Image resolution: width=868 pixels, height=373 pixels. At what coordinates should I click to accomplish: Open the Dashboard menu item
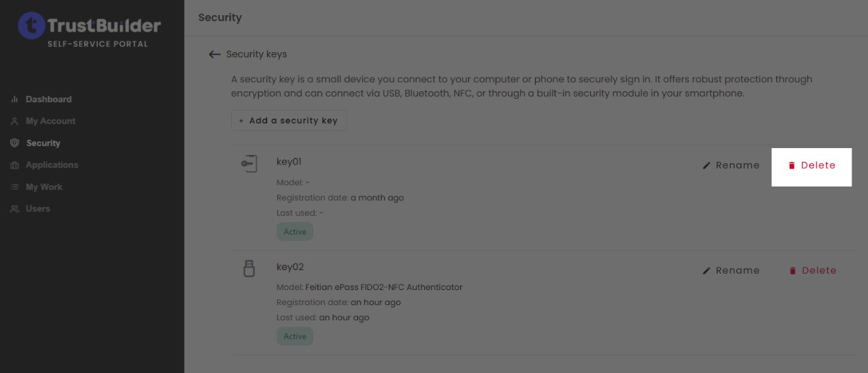[49, 99]
